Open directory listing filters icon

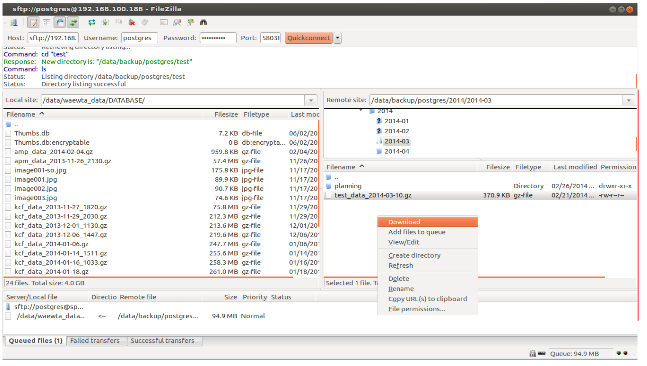(x=164, y=23)
